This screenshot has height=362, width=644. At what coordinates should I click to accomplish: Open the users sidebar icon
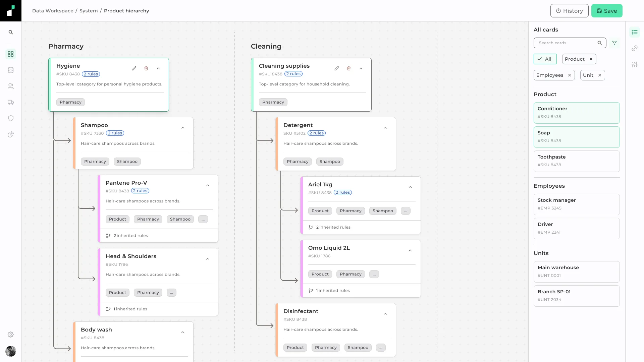click(x=11, y=86)
